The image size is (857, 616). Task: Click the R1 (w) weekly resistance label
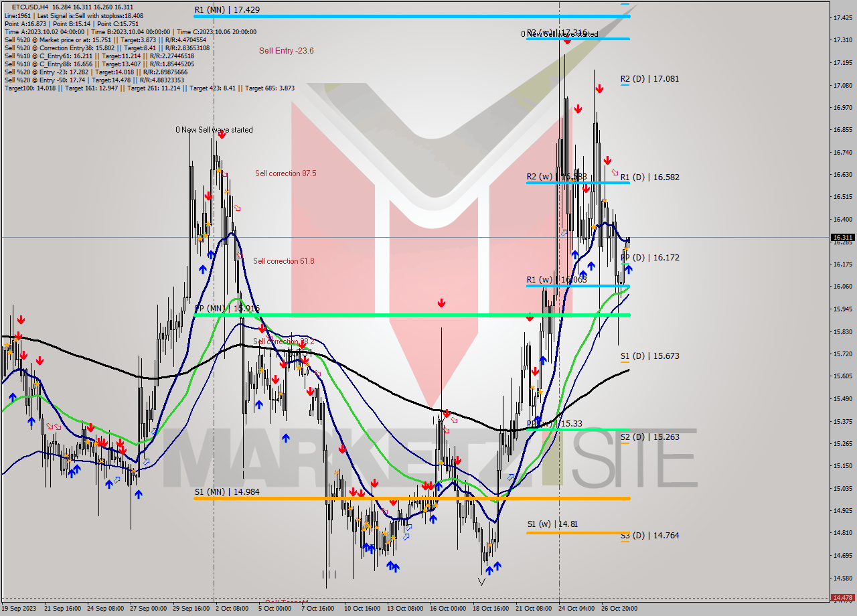coord(556,280)
